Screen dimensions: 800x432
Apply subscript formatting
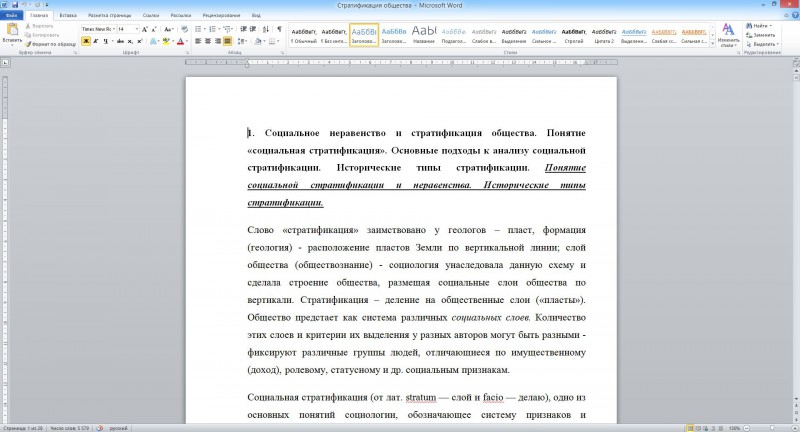tap(130, 41)
